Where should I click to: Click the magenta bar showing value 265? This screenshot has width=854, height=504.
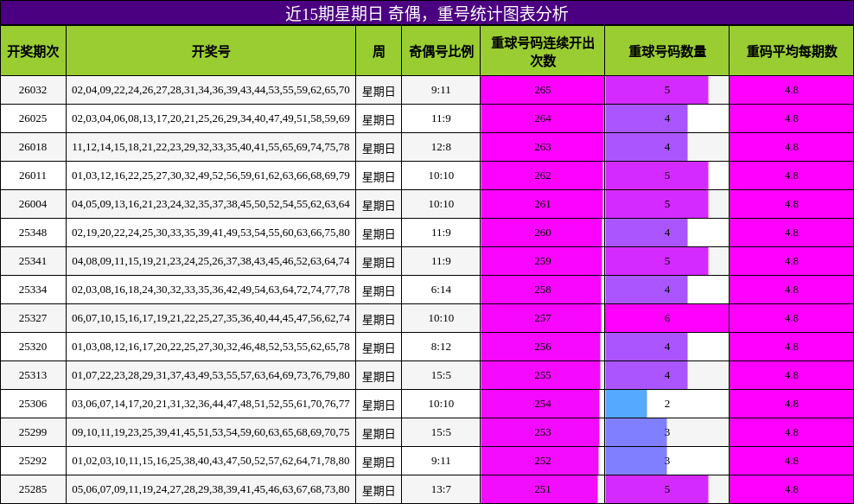pos(542,91)
